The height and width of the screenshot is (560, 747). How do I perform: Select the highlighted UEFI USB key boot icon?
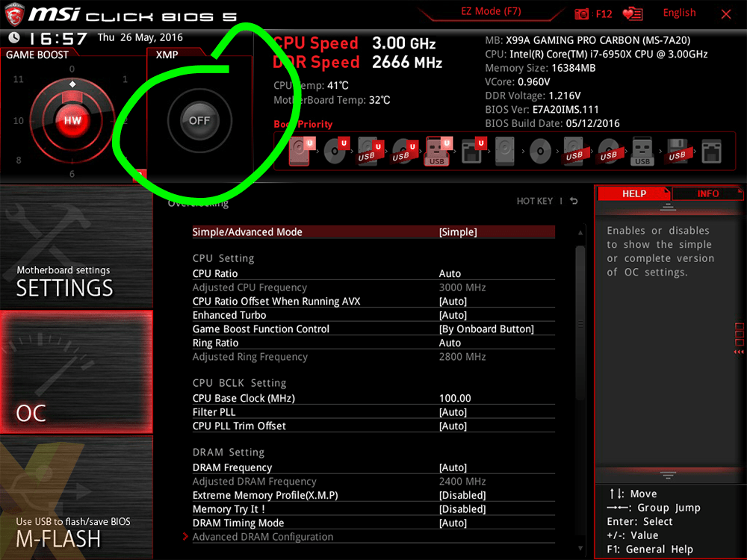[437, 151]
